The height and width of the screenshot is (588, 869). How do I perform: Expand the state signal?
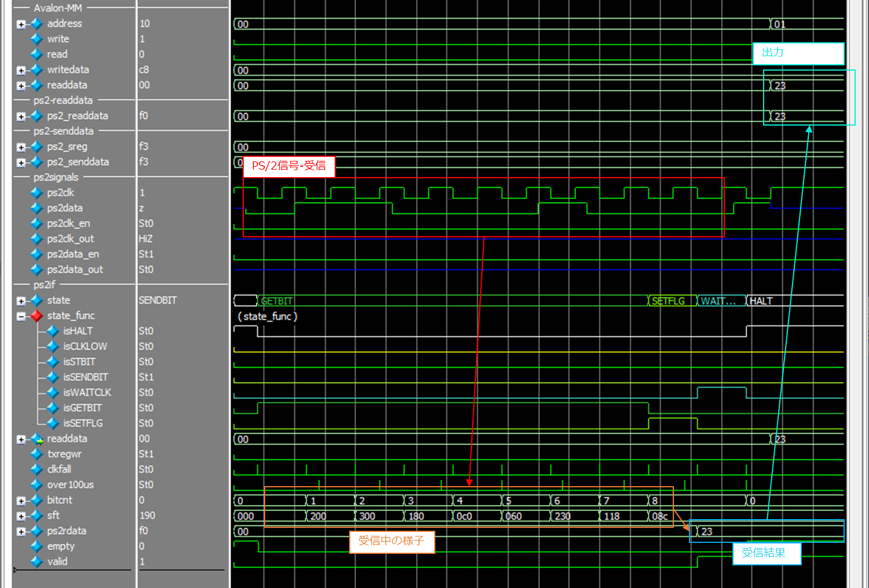[21, 301]
